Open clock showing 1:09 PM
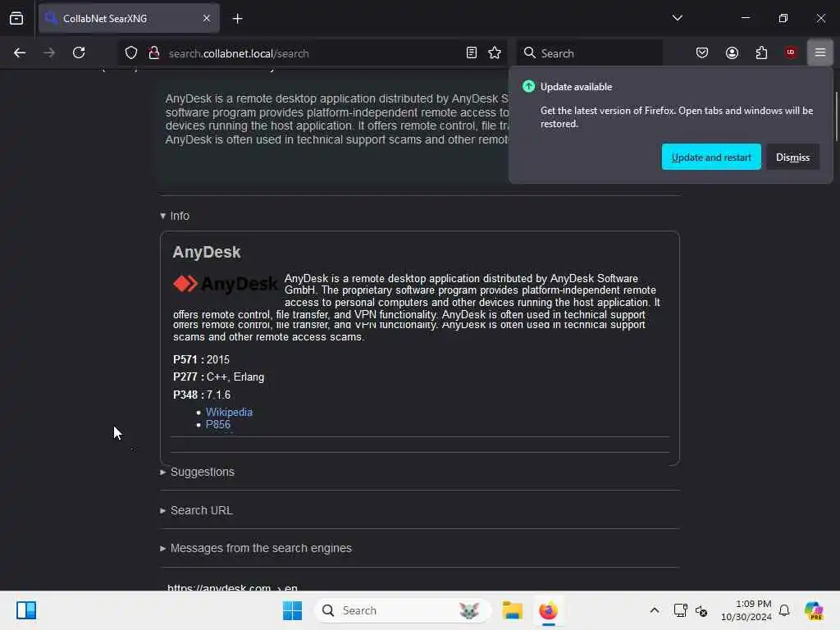 coord(746,610)
